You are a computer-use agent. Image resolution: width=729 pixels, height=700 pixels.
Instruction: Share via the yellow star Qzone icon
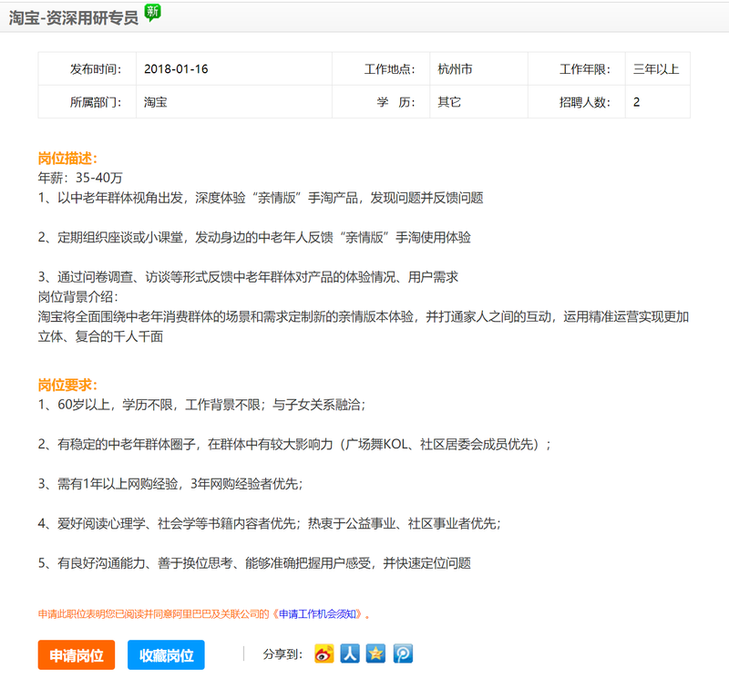coord(375,654)
